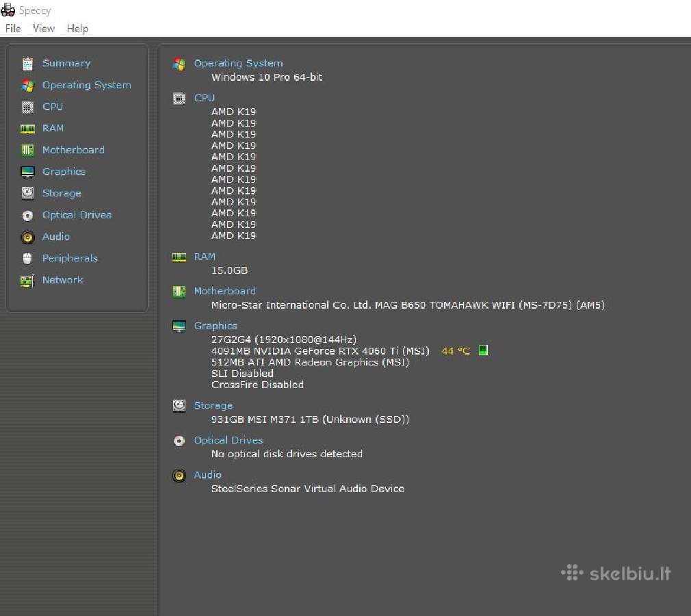Click Operating System heading link in summary
The image size is (691, 616).
click(238, 63)
